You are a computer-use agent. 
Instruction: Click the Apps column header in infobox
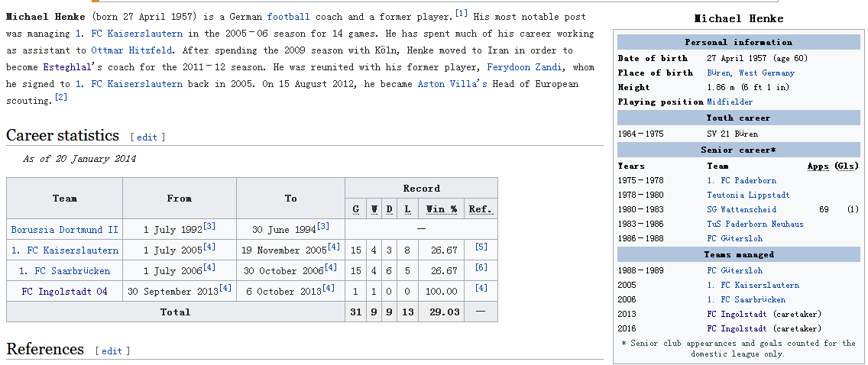(x=818, y=166)
